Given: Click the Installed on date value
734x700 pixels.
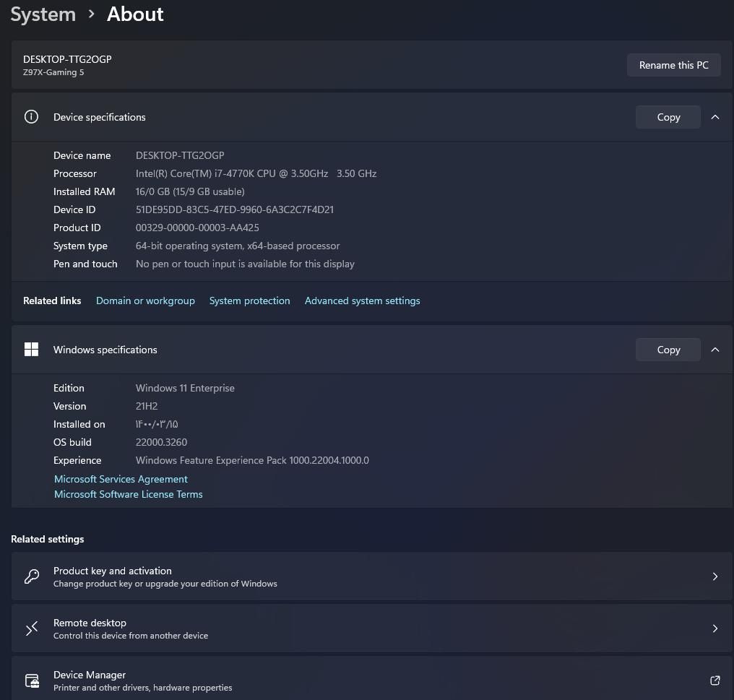Looking at the screenshot, I should [x=157, y=424].
